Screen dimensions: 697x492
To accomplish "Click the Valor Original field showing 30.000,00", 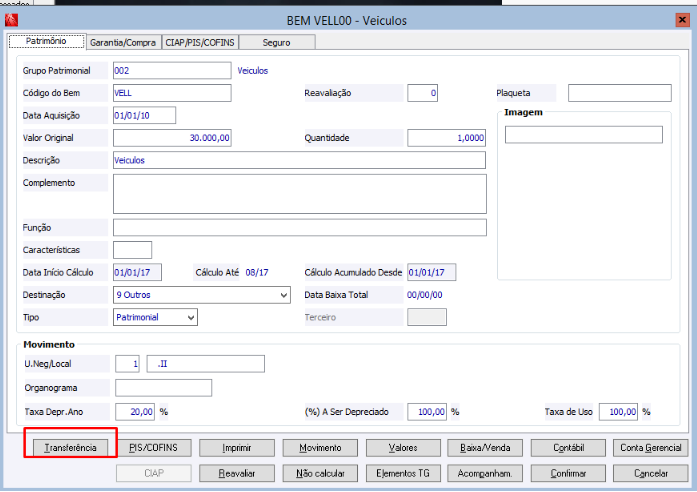I will [172, 138].
